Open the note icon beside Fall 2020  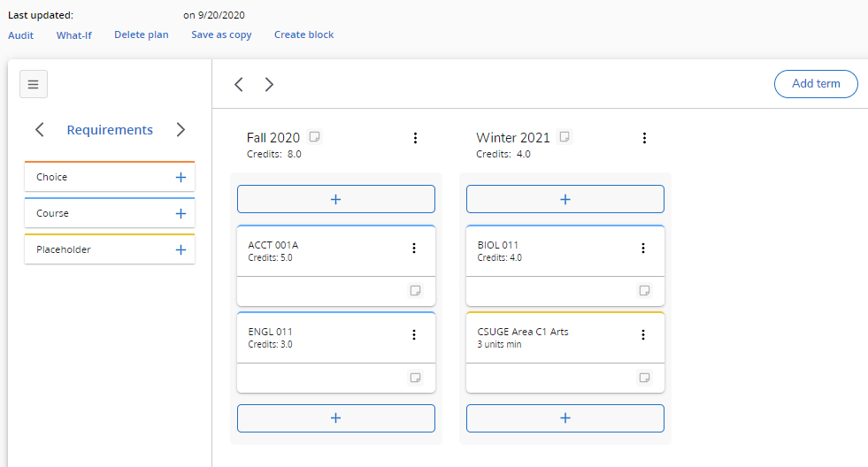[314, 137]
